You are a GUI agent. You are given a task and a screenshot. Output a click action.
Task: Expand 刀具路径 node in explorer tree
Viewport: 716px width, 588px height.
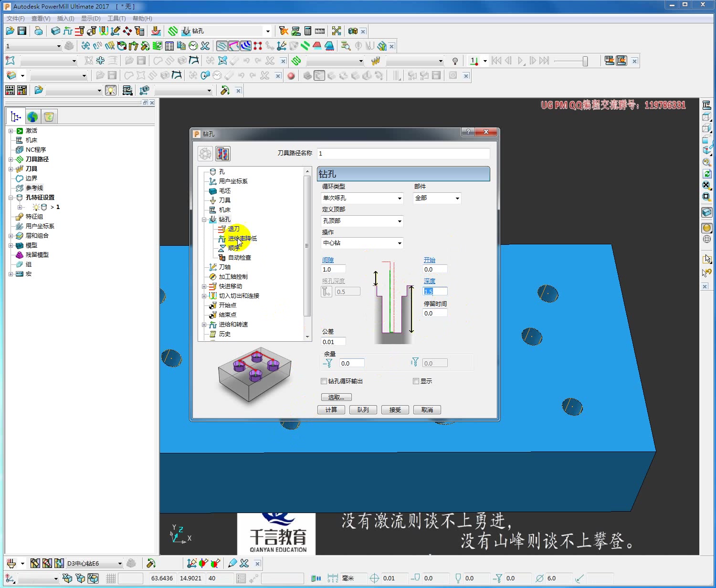[11, 159]
